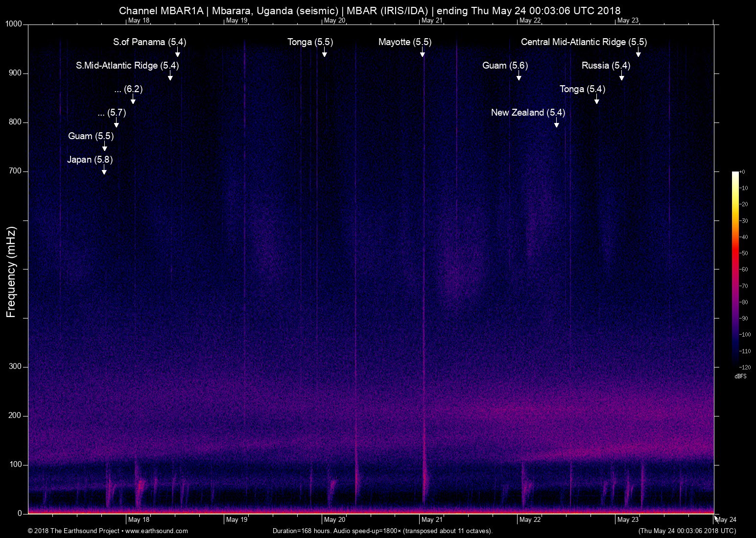Click May 21 on the bottom time axis
The image size is (756, 538).
coord(432,520)
